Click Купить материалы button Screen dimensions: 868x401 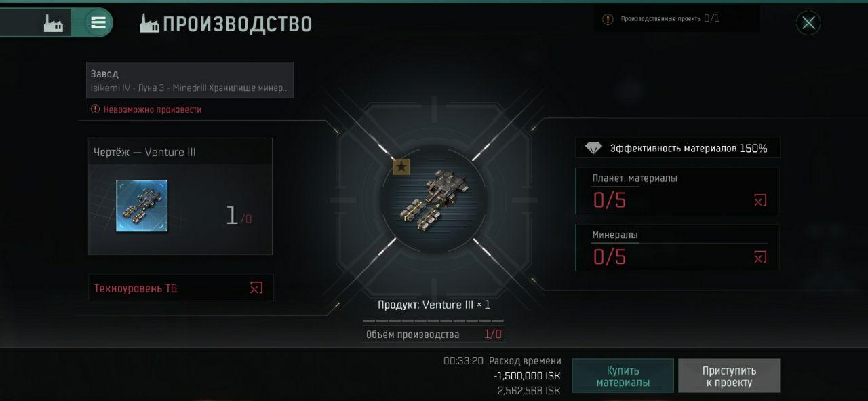coord(623,376)
